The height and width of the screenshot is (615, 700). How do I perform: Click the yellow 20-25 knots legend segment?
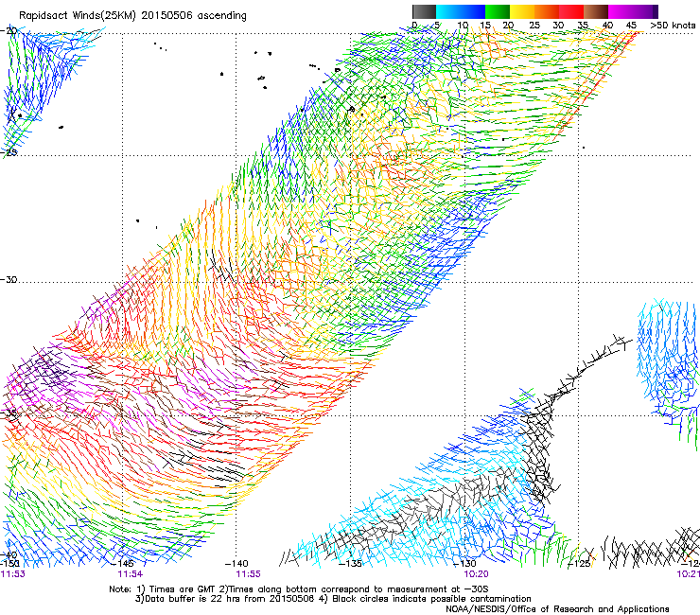(x=522, y=11)
